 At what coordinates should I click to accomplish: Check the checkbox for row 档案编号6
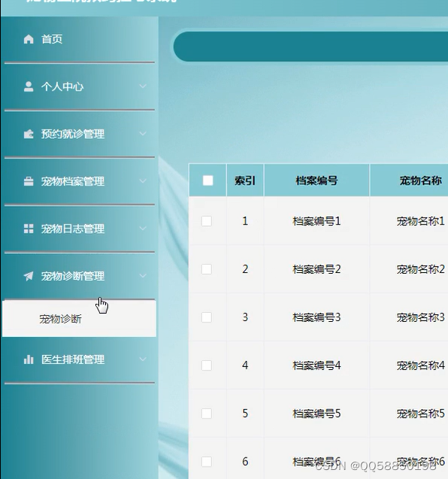pos(207,462)
